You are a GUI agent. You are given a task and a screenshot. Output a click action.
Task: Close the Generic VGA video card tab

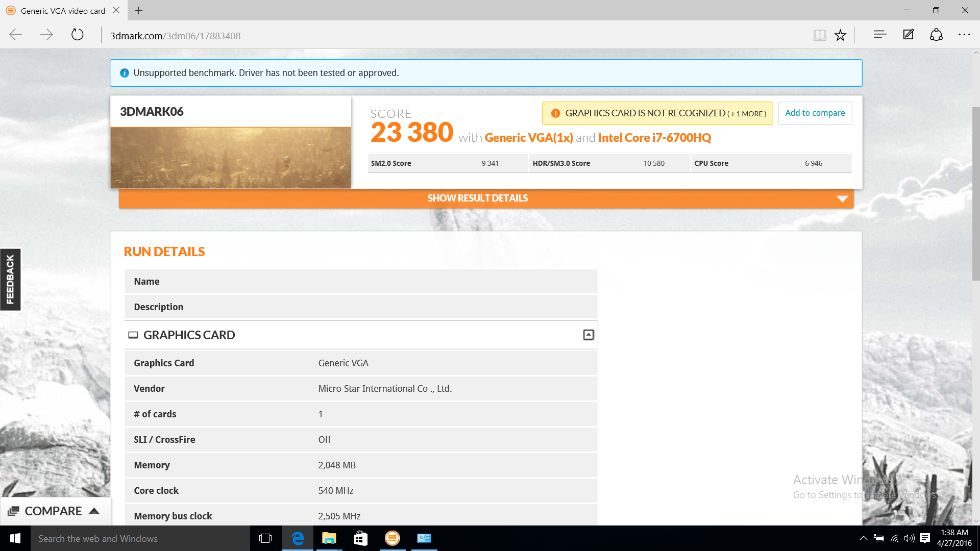pos(116,10)
